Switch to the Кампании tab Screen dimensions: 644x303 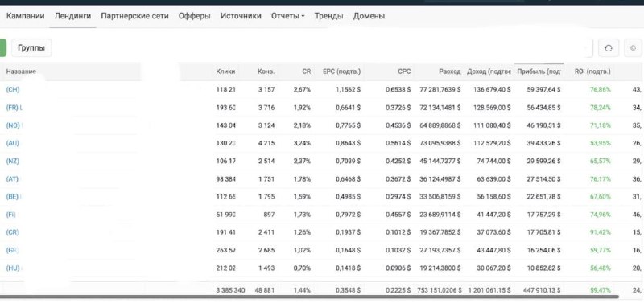coord(25,16)
